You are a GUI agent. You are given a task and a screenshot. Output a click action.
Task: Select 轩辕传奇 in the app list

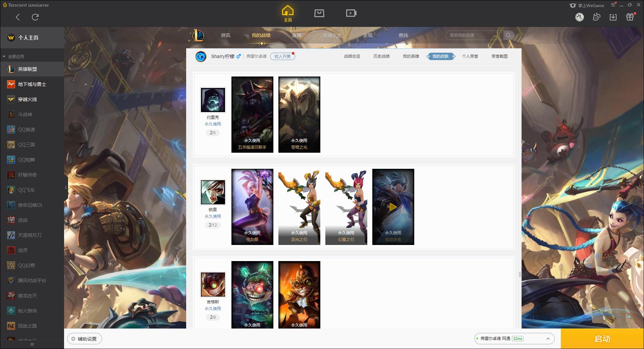tap(32, 175)
